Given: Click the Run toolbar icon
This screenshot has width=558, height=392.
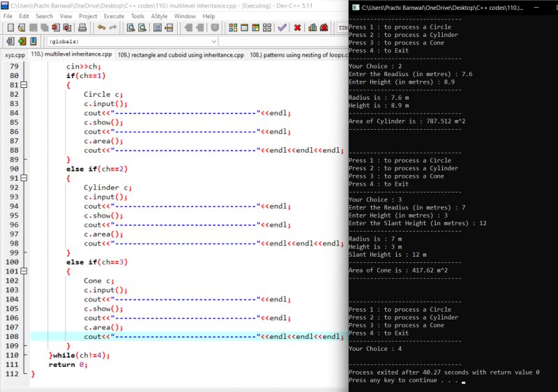Looking at the screenshot, I should coord(245,28).
